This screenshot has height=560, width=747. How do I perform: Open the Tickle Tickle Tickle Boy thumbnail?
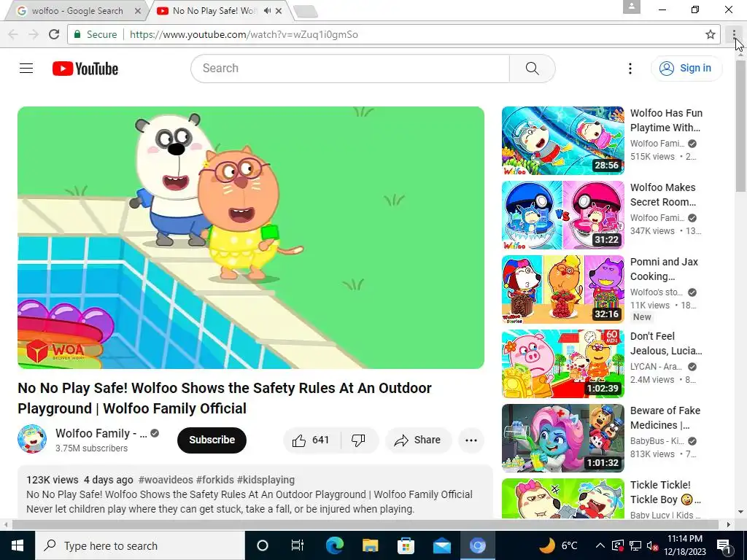click(562, 499)
